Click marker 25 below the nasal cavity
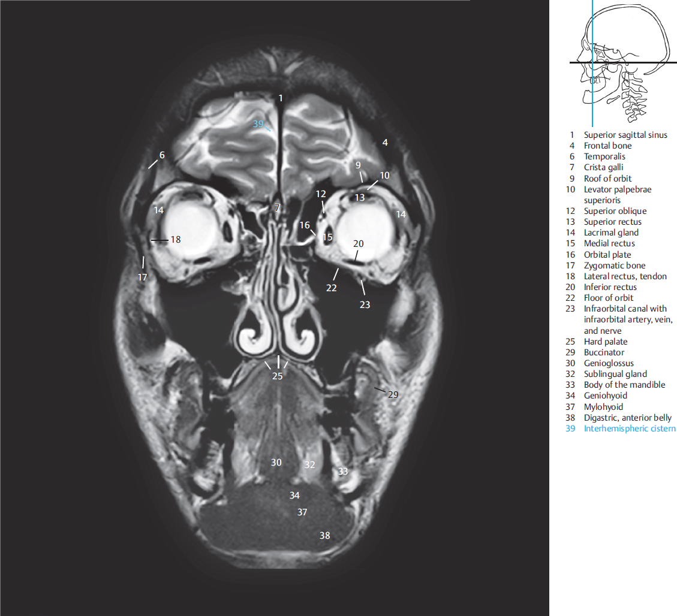 pos(277,376)
